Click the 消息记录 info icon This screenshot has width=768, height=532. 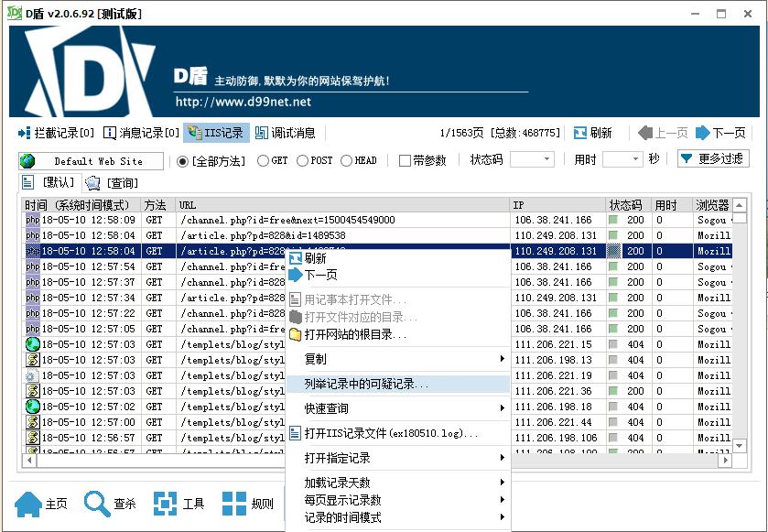[110, 133]
